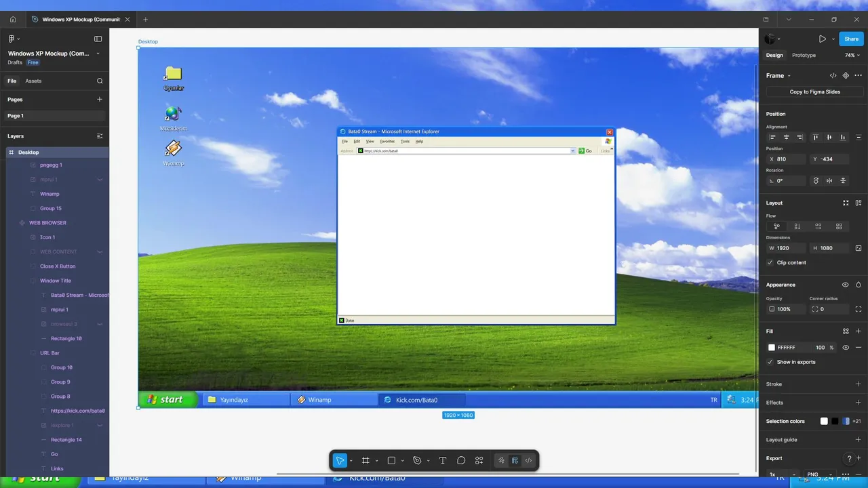This screenshot has height=488, width=868.
Task: Add a new page with plus icon
Action: pos(100,99)
